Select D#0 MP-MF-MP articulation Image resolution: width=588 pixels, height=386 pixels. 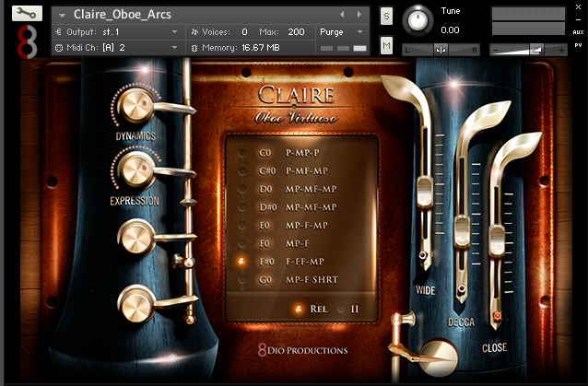[288, 207]
